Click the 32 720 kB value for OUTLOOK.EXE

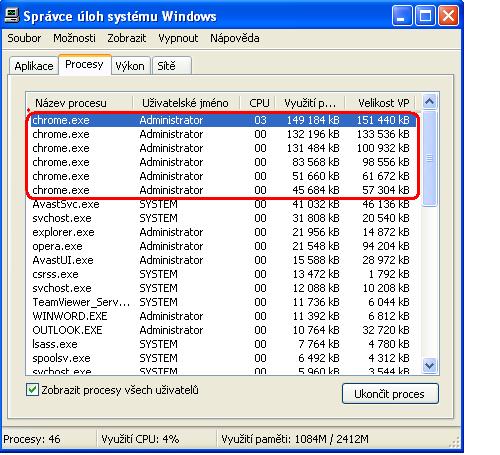point(386,330)
